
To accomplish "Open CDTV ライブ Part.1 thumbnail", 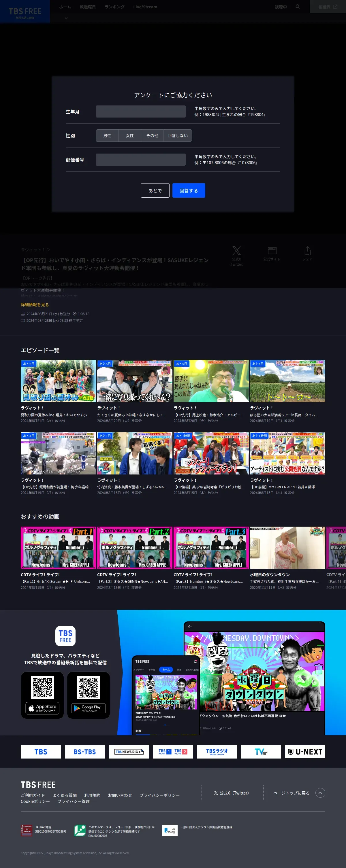I will (x=58, y=548).
